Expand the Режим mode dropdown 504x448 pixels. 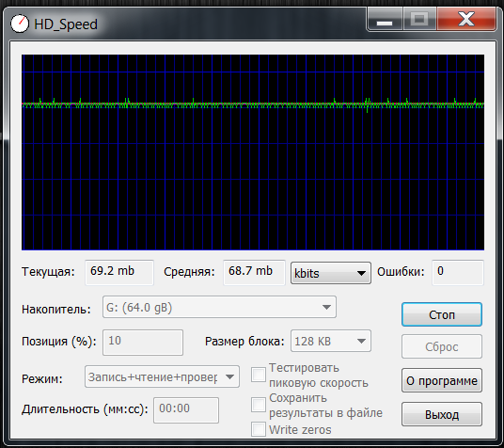coord(162,376)
